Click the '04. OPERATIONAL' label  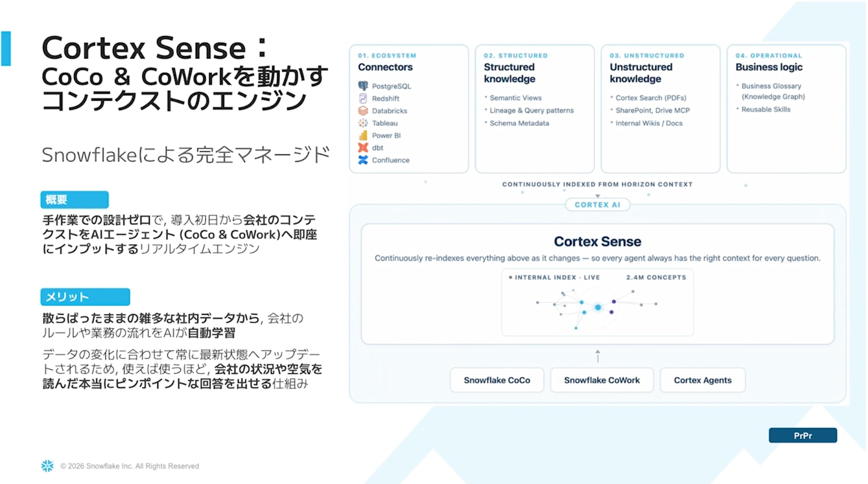point(769,56)
